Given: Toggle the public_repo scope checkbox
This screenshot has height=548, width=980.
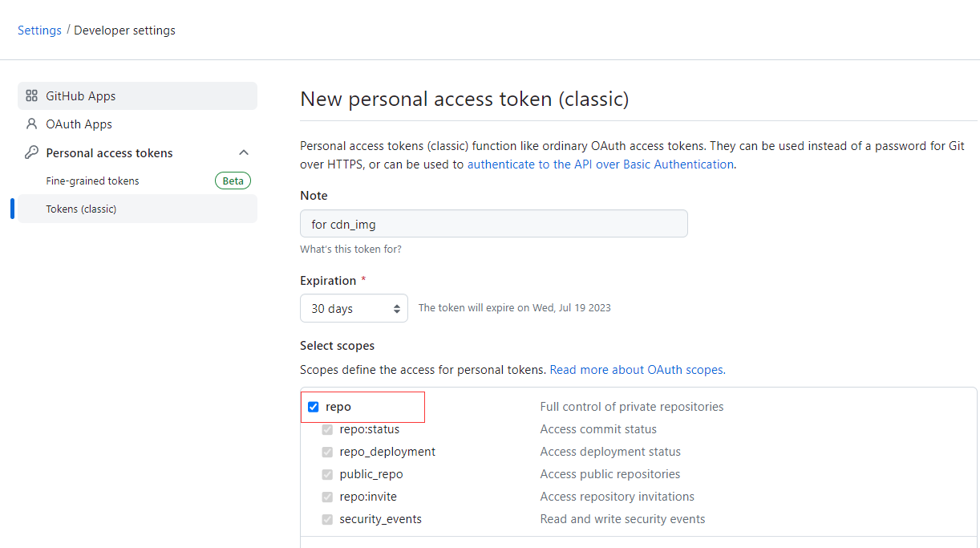Looking at the screenshot, I should (327, 474).
